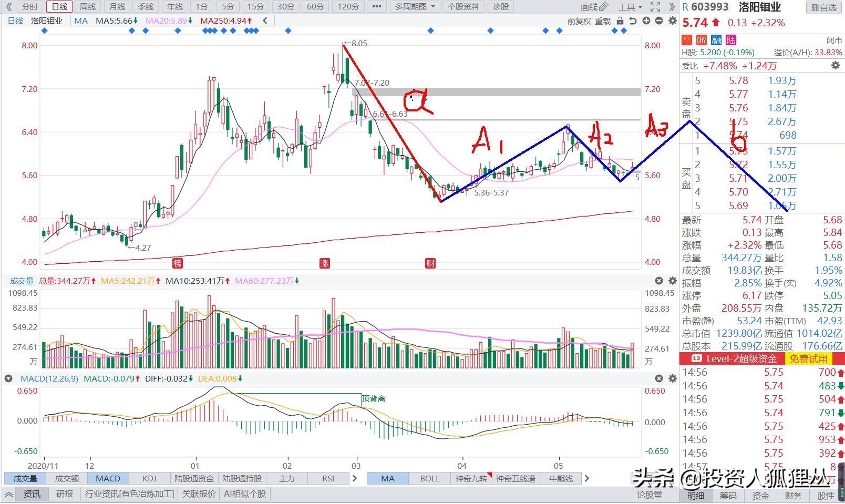Click the 财 marker on the timeline

tap(430, 263)
